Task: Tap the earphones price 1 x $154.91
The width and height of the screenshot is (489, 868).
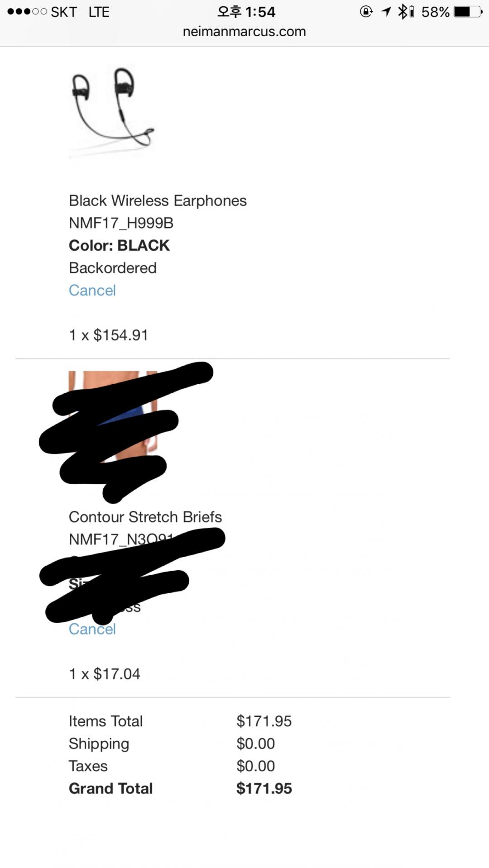Action: coord(109,335)
